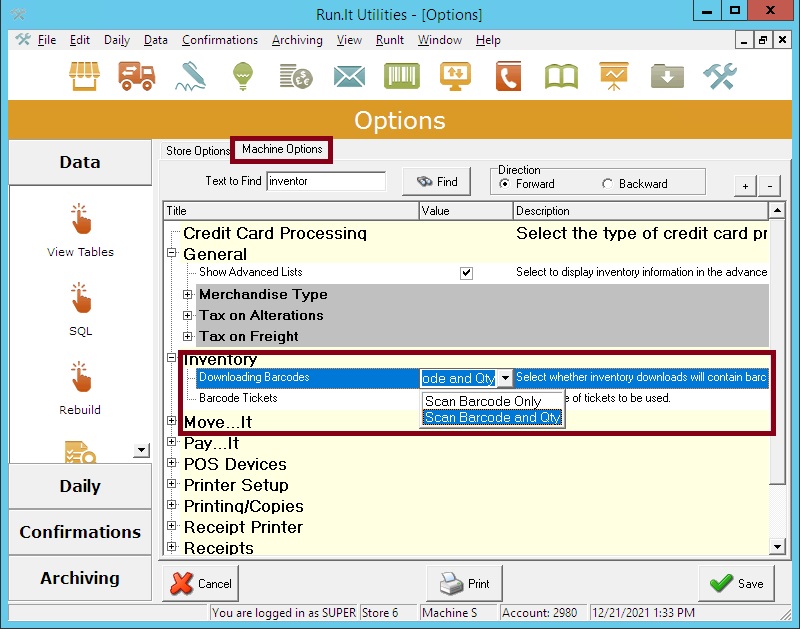The image size is (800, 629).
Task: Click the delivery truck toolbar icon
Action: click(x=136, y=77)
